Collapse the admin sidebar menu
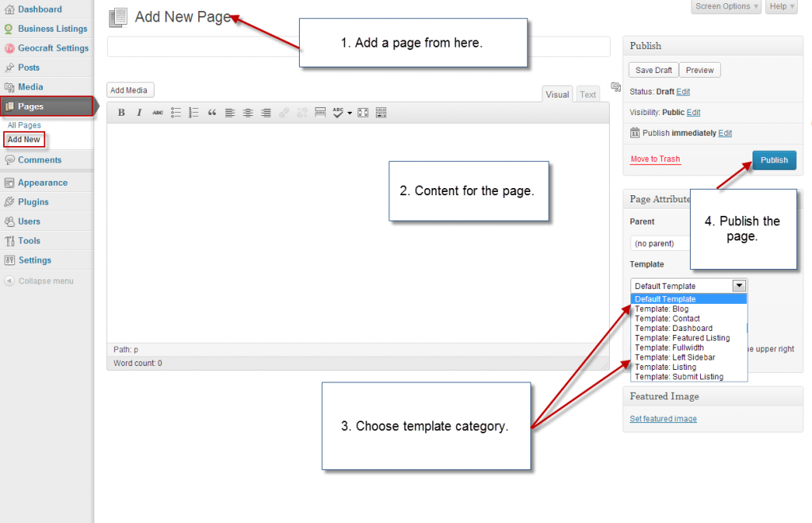The image size is (812, 523). coord(45,281)
